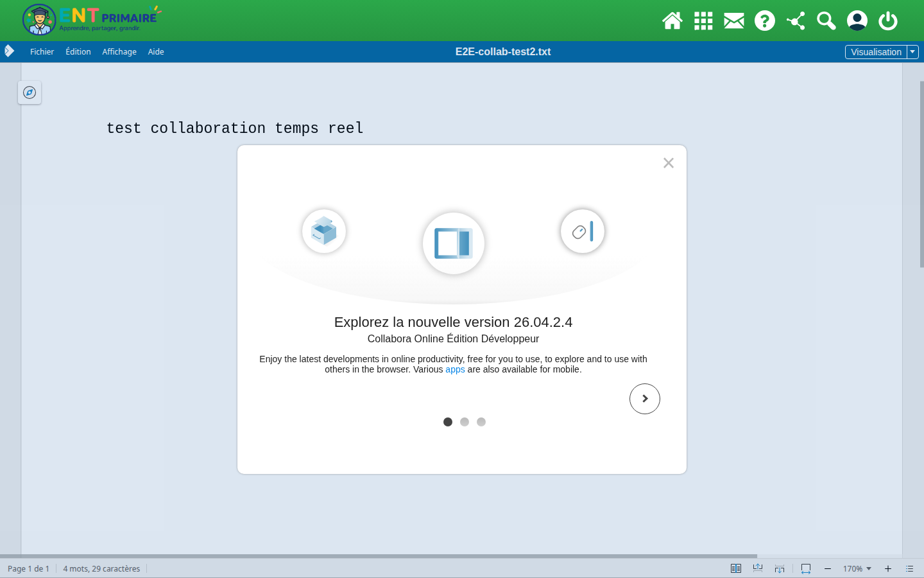Click the power logout icon
Image resolution: width=924 pixels, height=578 pixels.
[x=888, y=21]
